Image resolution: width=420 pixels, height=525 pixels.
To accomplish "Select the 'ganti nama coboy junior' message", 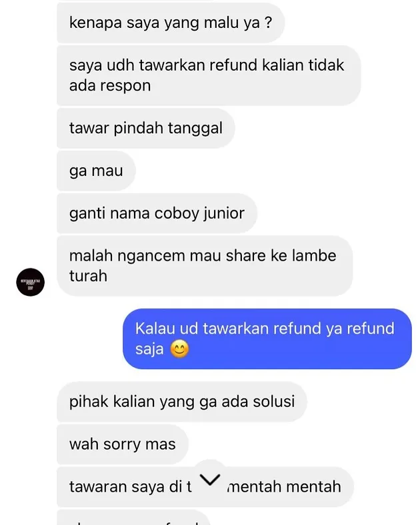I will (157, 213).
